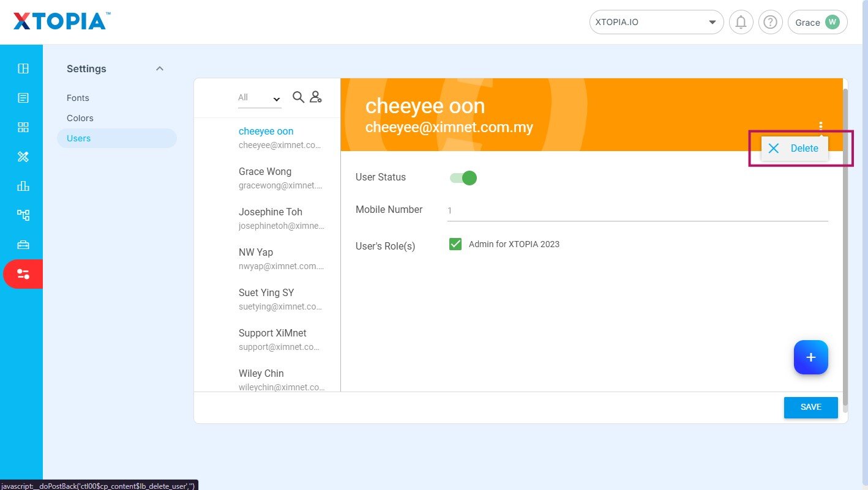Click the Mobile Number input field
The width and height of the screenshot is (868, 490).
click(637, 210)
